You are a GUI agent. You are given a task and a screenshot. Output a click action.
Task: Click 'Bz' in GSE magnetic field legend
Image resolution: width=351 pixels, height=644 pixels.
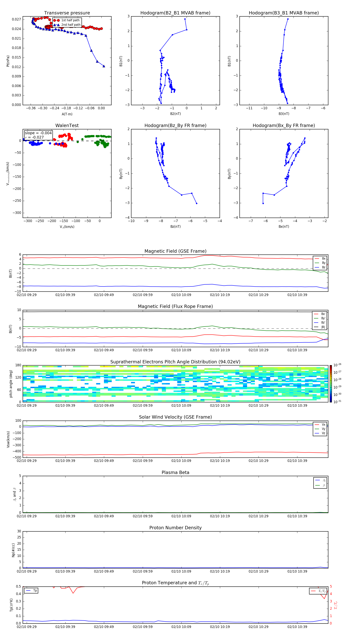tap(324, 267)
